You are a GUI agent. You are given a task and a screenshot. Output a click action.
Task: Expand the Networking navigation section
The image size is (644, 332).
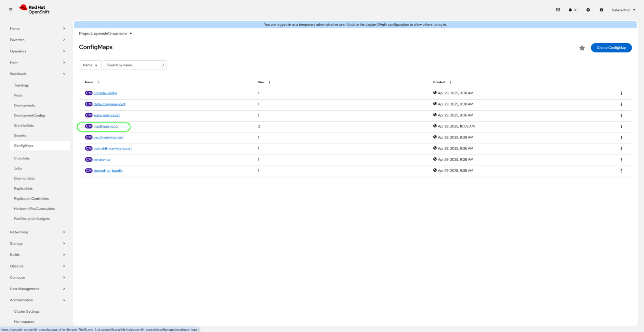click(x=37, y=232)
